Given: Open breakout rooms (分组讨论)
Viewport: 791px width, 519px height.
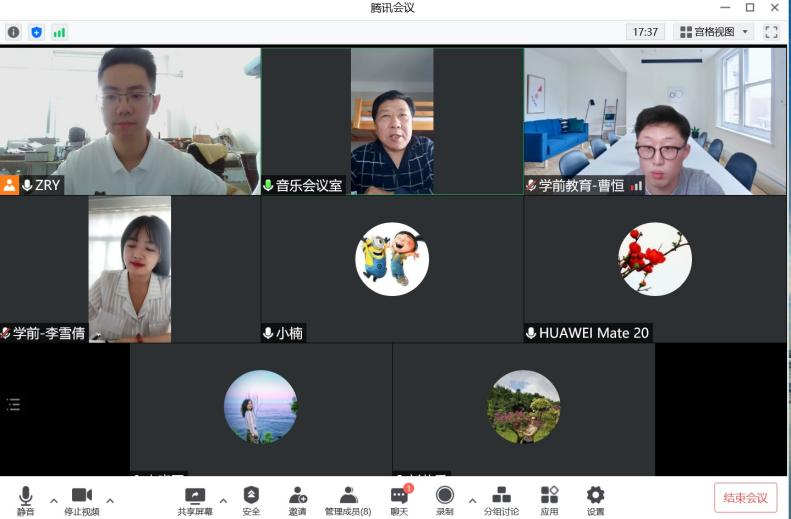Looking at the screenshot, I should (501, 500).
